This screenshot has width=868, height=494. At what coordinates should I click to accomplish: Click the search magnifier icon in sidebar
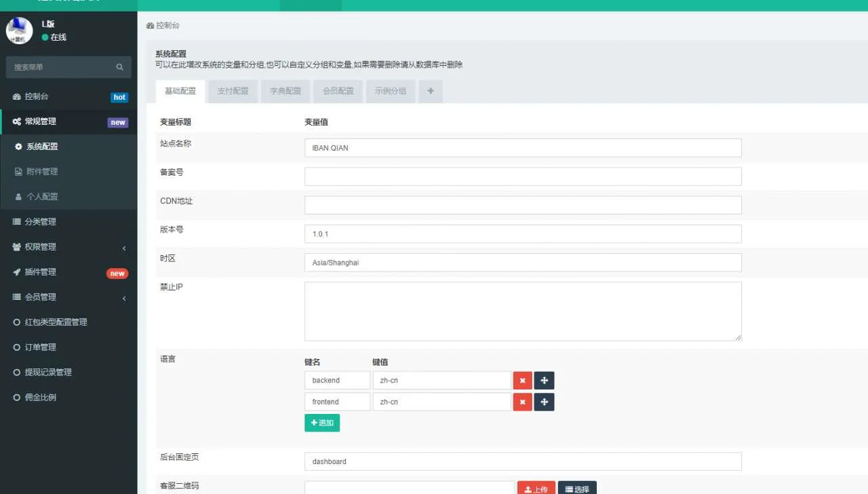coord(119,67)
